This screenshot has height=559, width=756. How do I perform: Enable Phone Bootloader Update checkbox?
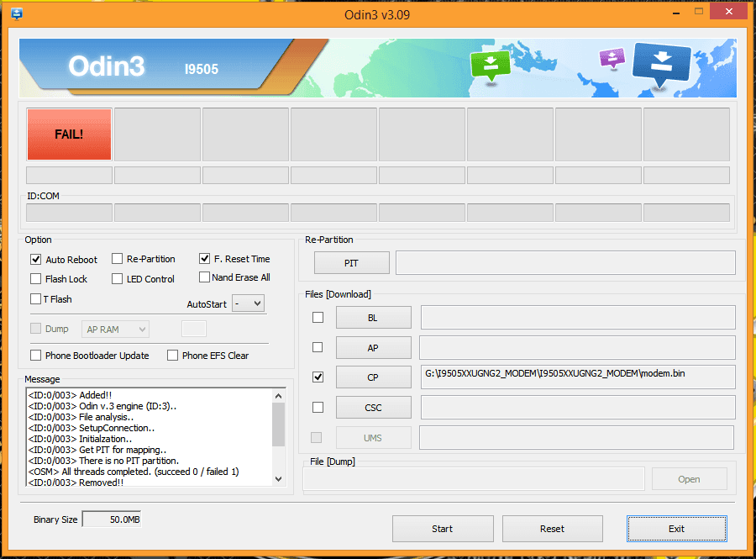pyautogui.click(x=35, y=356)
